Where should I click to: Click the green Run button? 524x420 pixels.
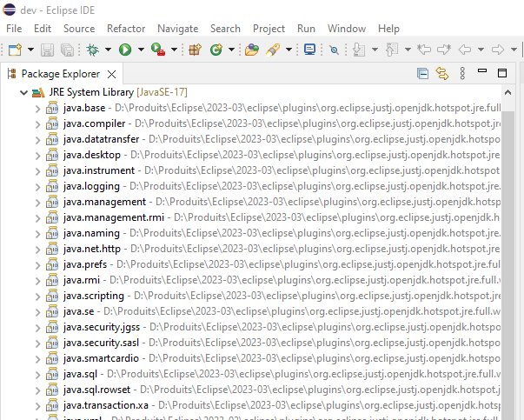coord(125,50)
